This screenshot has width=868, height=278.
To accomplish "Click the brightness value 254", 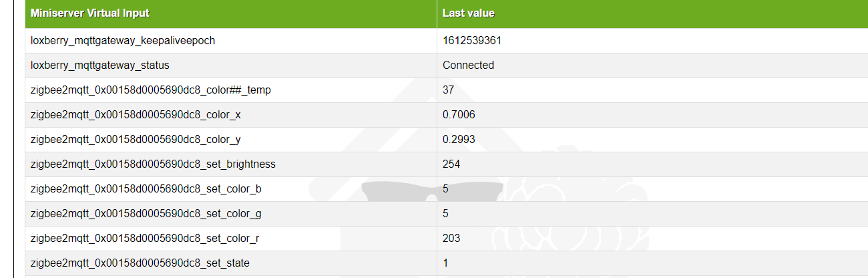I will (x=451, y=164).
